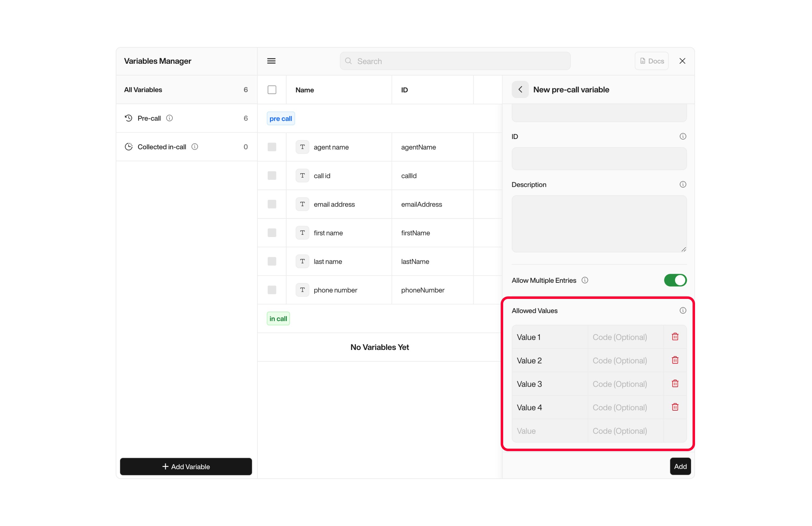Viewport: 812px width, 526px height.
Task: Disable the Allow Multiple Entries toggle
Action: pyautogui.click(x=675, y=280)
